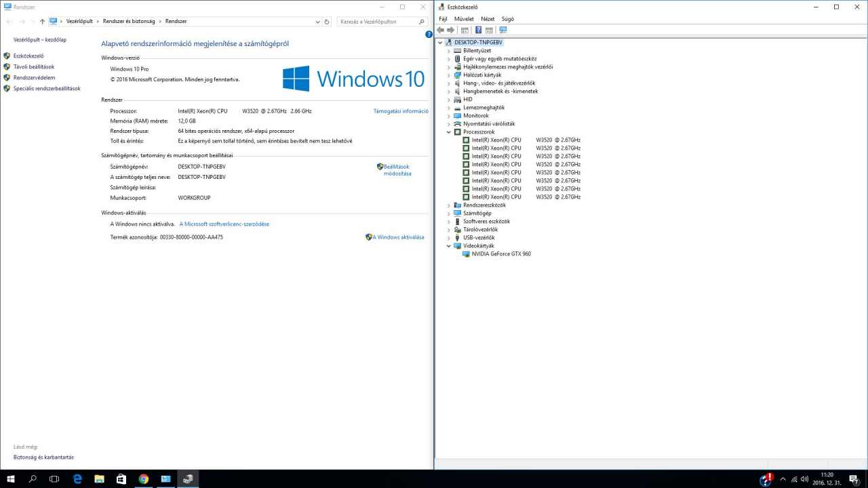Click Rendszer és biztonság breadcrumb
868x488 pixels.
tap(129, 22)
